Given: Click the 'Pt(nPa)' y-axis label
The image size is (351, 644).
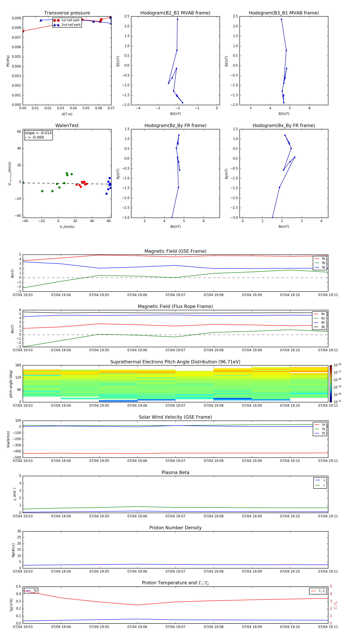Looking at the screenshot, I should (8, 61).
